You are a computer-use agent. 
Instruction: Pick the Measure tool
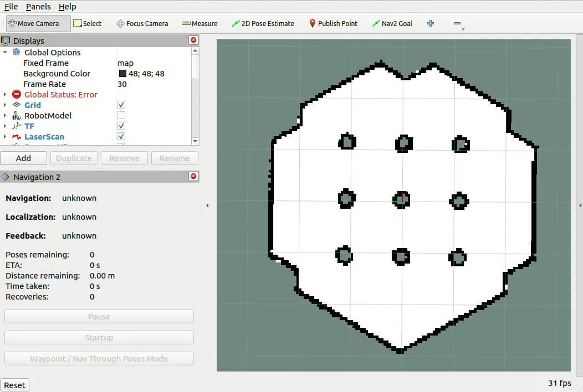pyautogui.click(x=200, y=23)
